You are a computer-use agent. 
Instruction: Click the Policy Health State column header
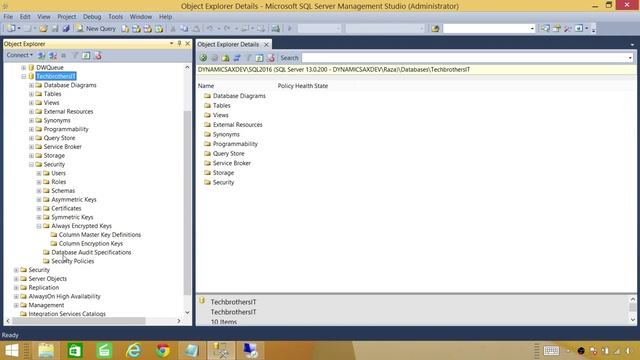(x=303, y=86)
